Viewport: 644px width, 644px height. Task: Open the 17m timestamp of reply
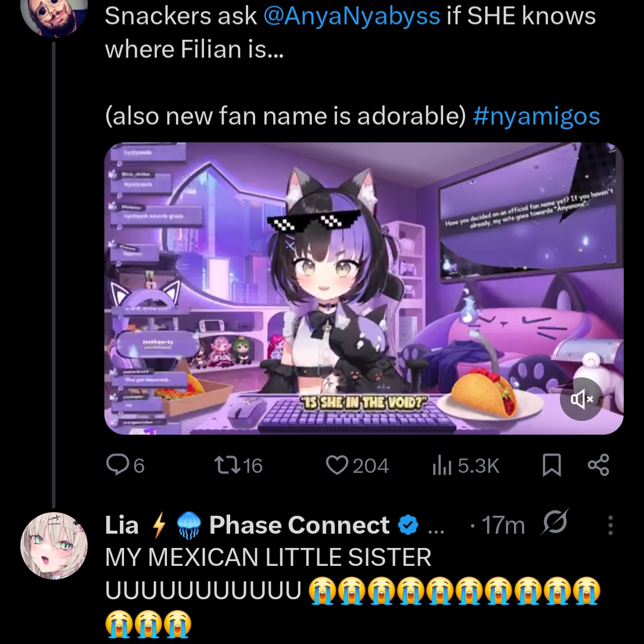[503, 525]
